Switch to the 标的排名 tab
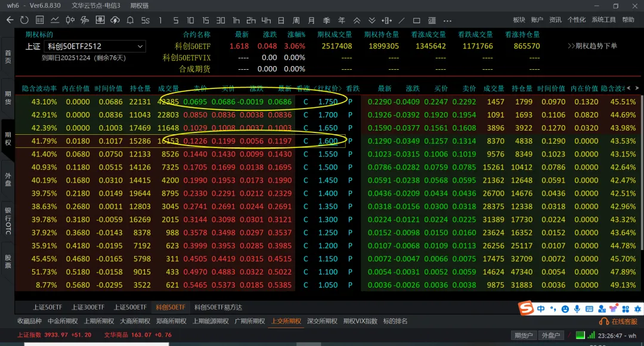 pos(395,322)
